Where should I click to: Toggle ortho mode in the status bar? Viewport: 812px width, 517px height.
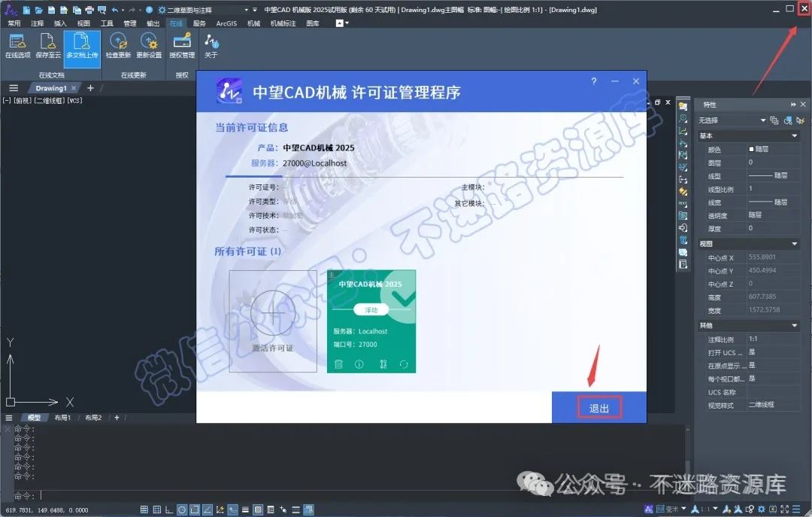pos(169,509)
